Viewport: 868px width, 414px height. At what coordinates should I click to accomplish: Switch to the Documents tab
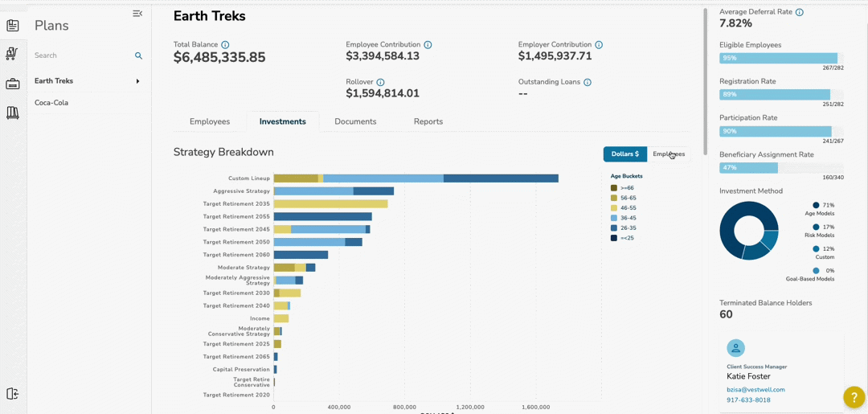[355, 121]
